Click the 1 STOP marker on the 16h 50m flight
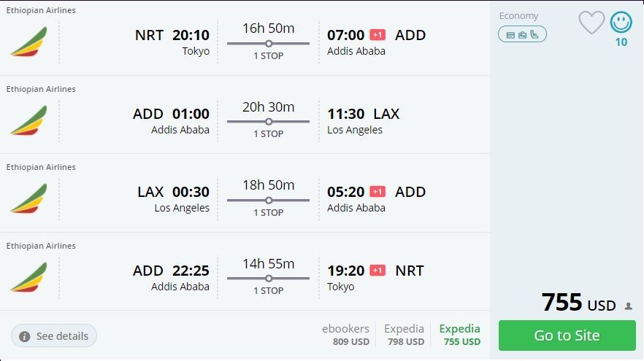This screenshot has width=644, height=361. click(269, 44)
